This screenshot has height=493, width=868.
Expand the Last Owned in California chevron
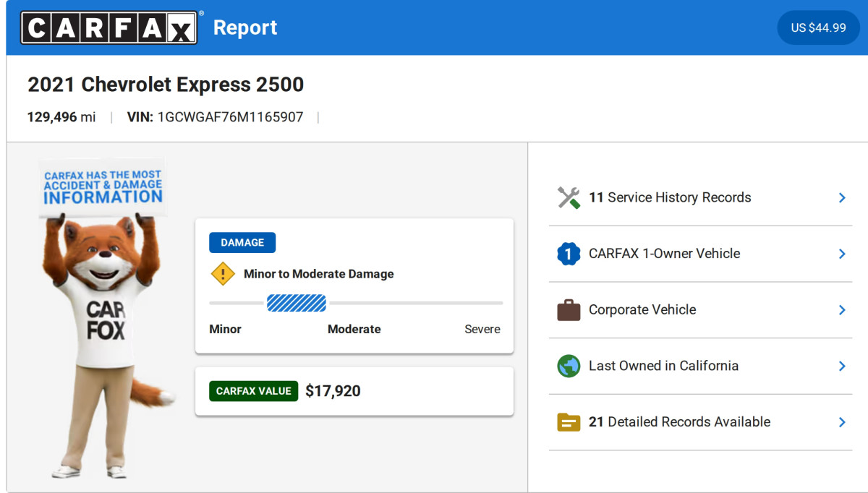[842, 366]
